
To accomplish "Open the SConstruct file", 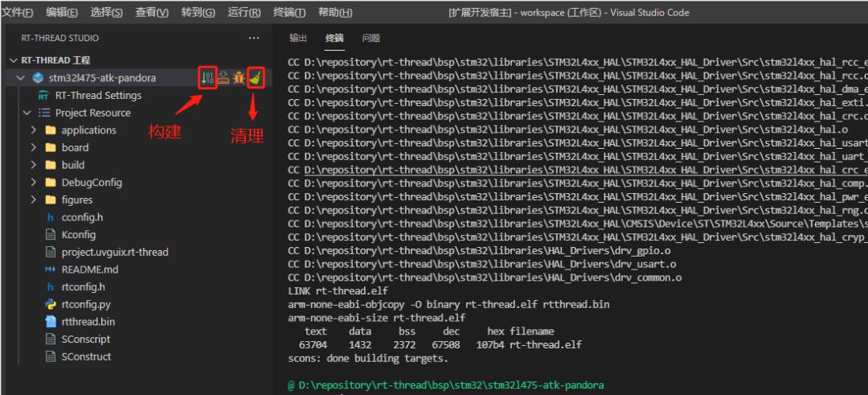I will tap(86, 356).
